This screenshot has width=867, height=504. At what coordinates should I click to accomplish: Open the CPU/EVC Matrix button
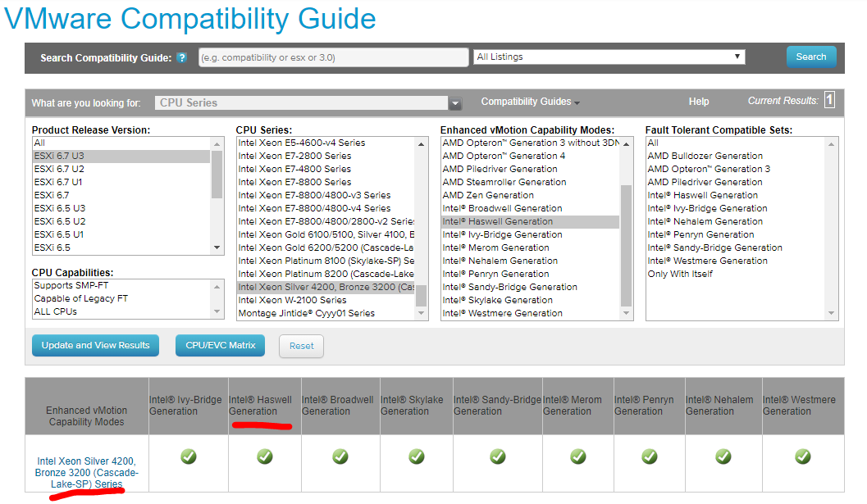220,345
